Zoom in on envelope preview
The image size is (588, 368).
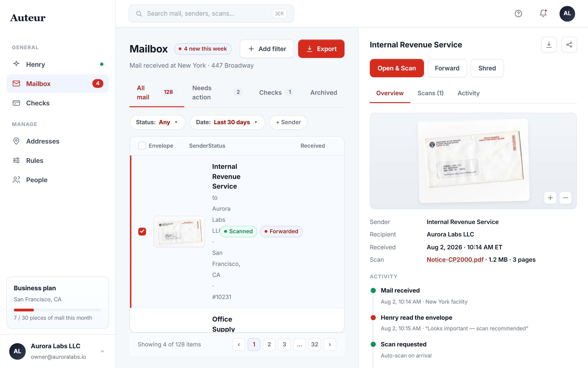(550, 198)
